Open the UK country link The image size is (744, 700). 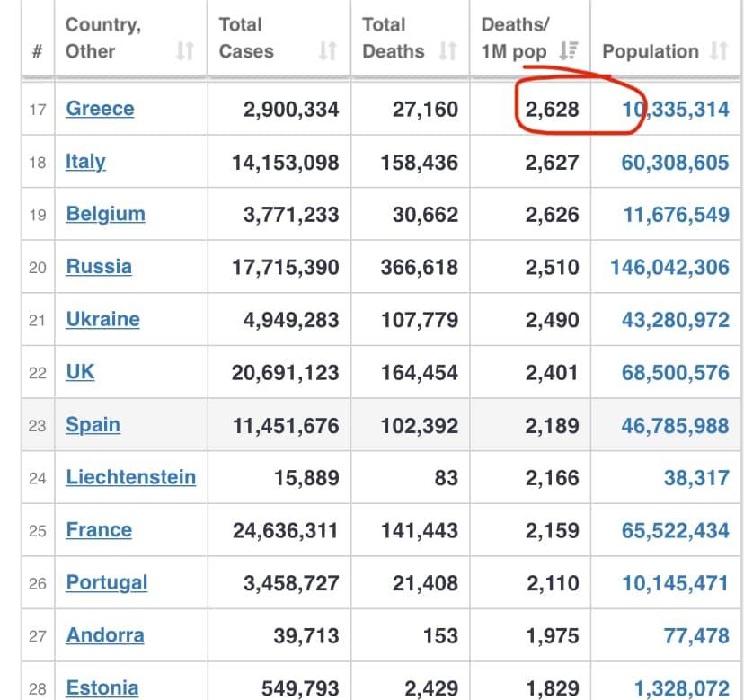click(x=80, y=372)
